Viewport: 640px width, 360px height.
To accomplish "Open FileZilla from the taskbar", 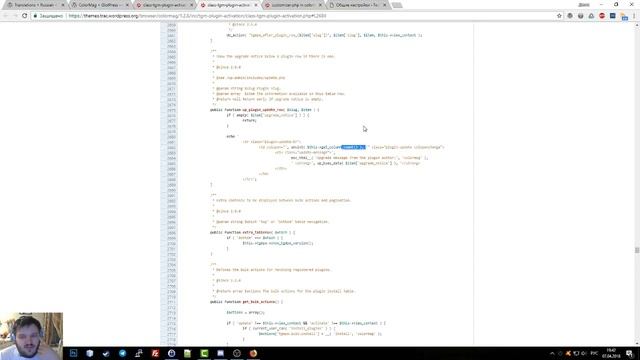I will [155, 353].
